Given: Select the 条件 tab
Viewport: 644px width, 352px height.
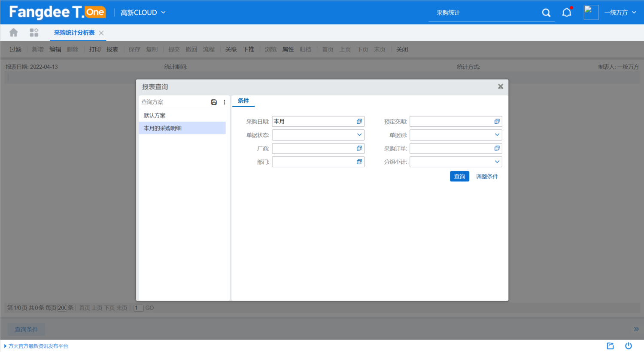Looking at the screenshot, I should (x=243, y=101).
